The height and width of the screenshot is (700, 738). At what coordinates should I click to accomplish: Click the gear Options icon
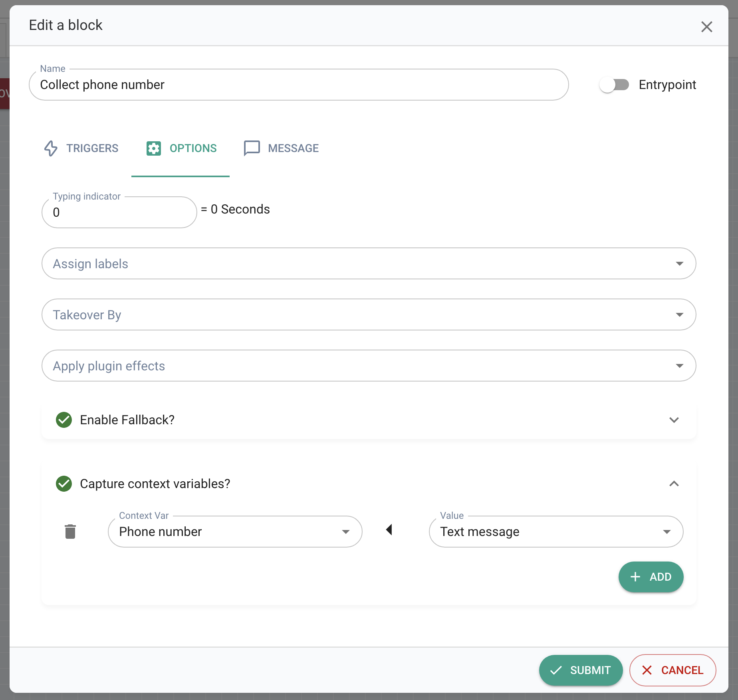click(x=154, y=148)
